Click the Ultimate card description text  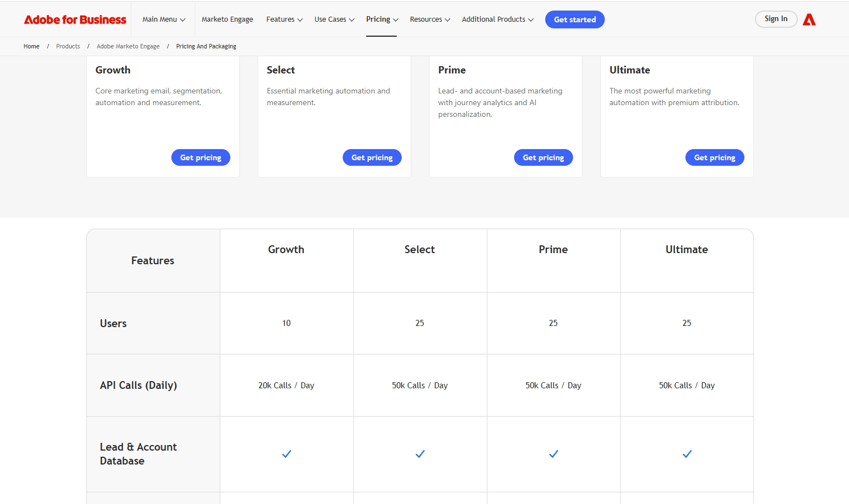click(x=674, y=97)
